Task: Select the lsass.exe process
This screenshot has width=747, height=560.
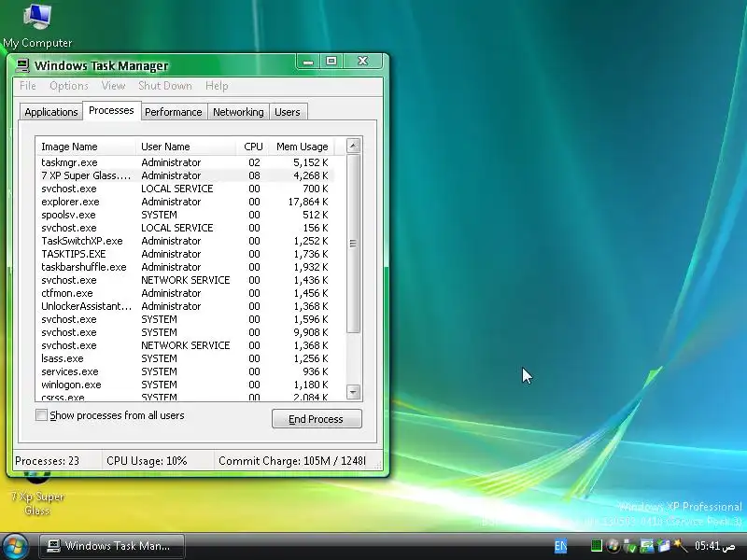Action: pyautogui.click(x=185, y=358)
